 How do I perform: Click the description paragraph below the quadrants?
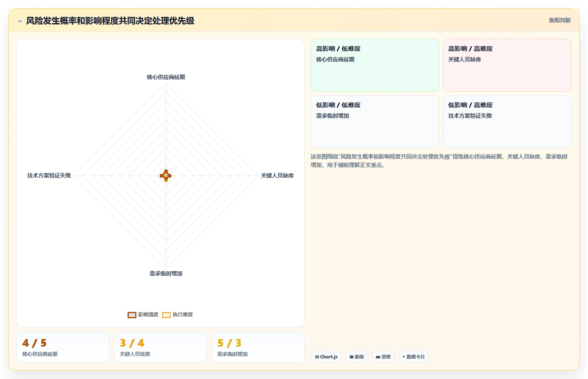click(439, 161)
